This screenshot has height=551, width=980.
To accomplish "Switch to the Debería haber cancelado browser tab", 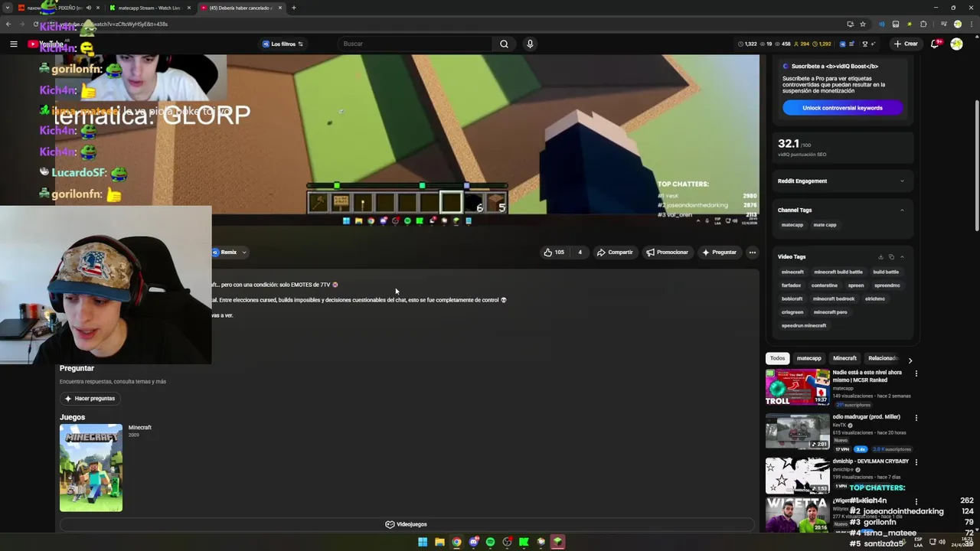I will click(240, 8).
